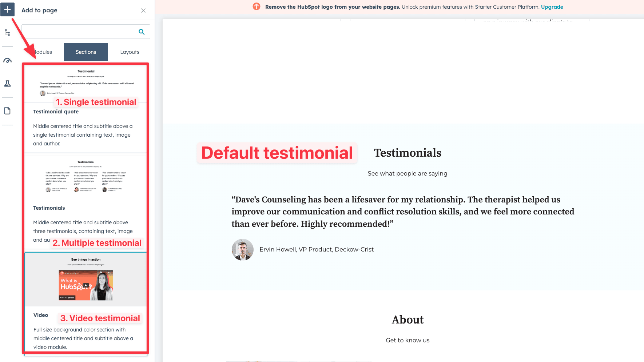Open the site contents tree icon
This screenshot has width=644, height=362.
pyautogui.click(x=7, y=32)
